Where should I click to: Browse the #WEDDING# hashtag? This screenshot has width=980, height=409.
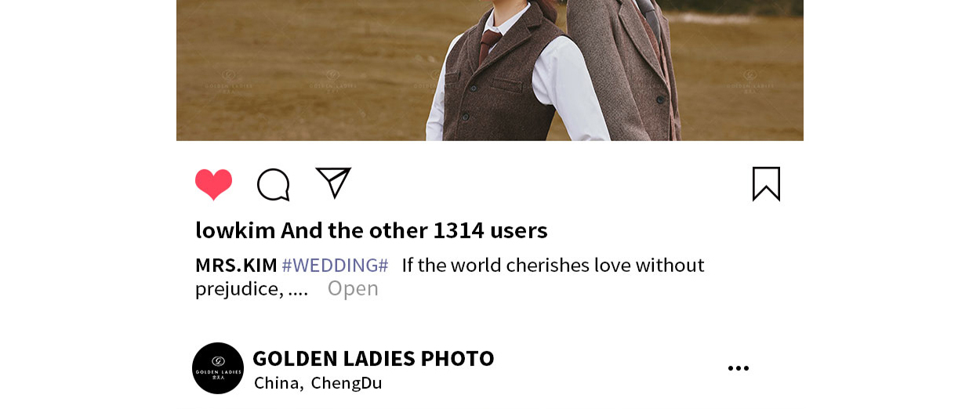[x=335, y=265]
